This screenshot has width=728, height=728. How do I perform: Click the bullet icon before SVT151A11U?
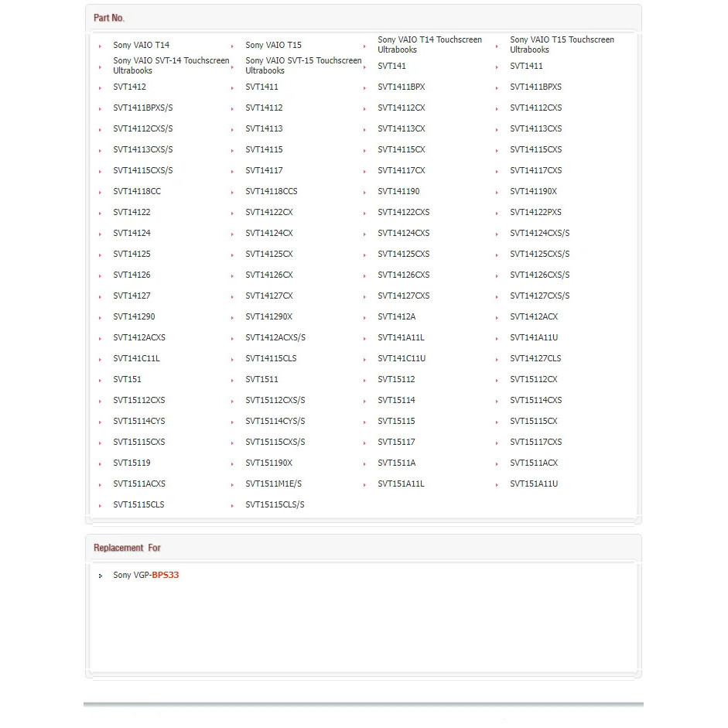click(x=497, y=485)
